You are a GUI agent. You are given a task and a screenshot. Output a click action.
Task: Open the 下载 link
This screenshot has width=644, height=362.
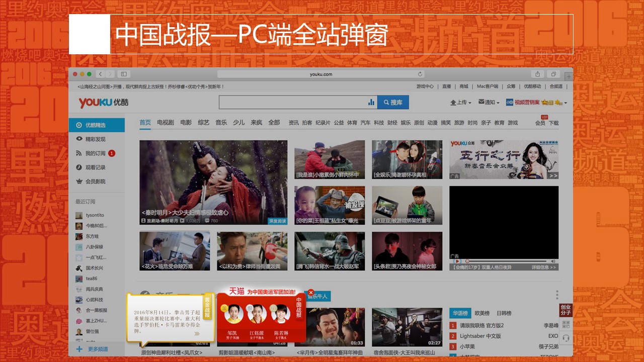coord(553,123)
